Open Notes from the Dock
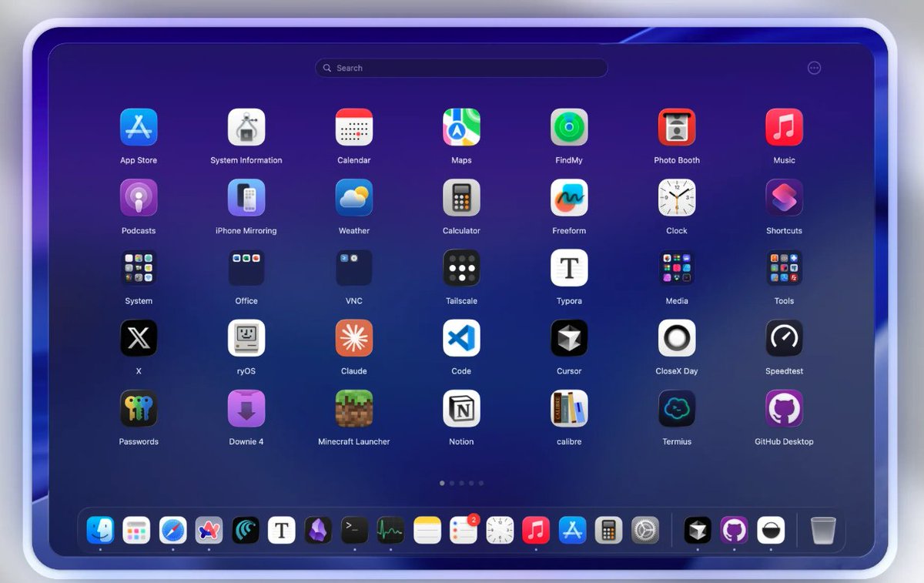The width and height of the screenshot is (924, 583). pyautogui.click(x=427, y=530)
